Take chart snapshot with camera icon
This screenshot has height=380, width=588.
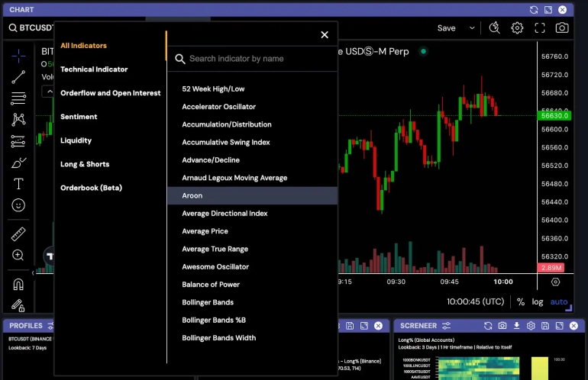pos(562,27)
